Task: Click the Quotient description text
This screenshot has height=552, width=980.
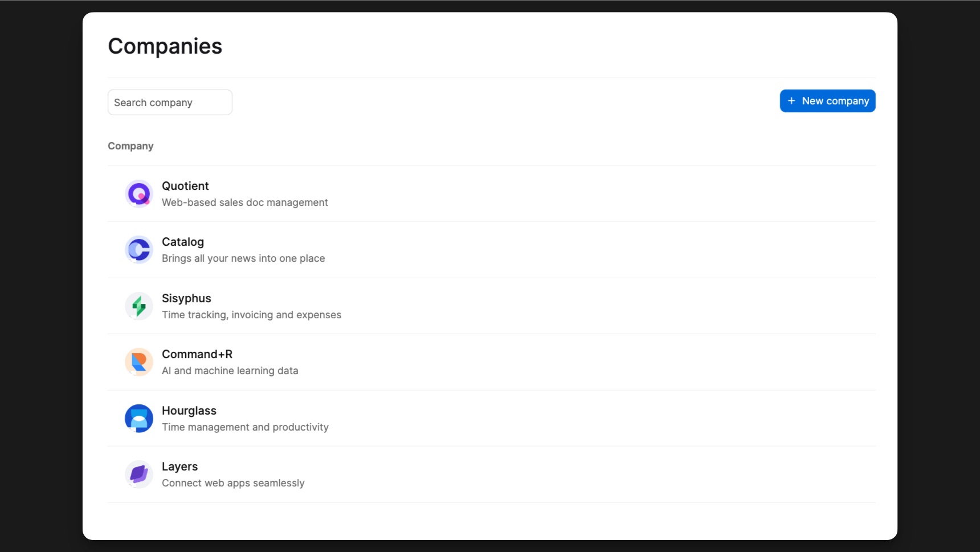Action: (x=244, y=202)
